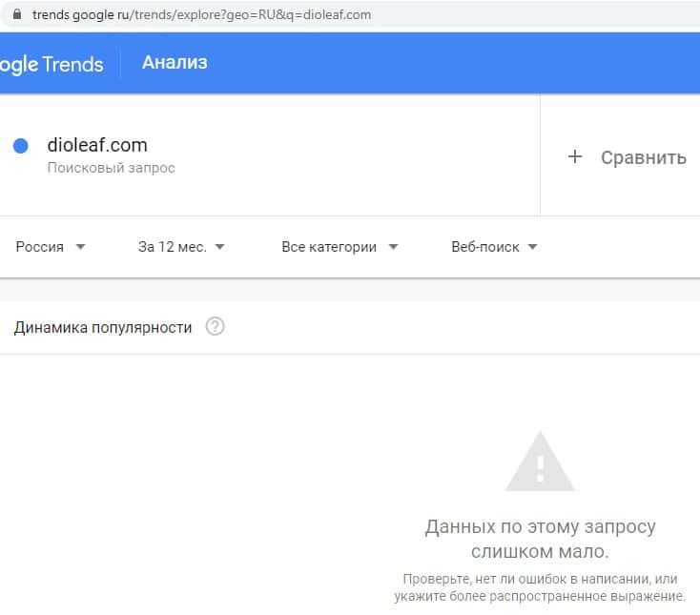
Task: Open the help icon near Динамика популярности
Action: click(x=215, y=327)
